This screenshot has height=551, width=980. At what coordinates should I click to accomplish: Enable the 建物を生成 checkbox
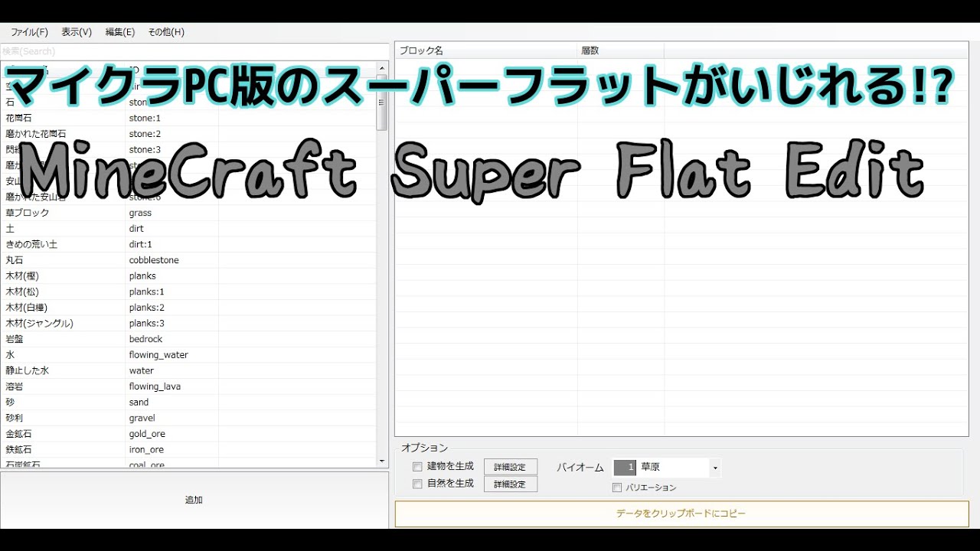pyautogui.click(x=417, y=467)
